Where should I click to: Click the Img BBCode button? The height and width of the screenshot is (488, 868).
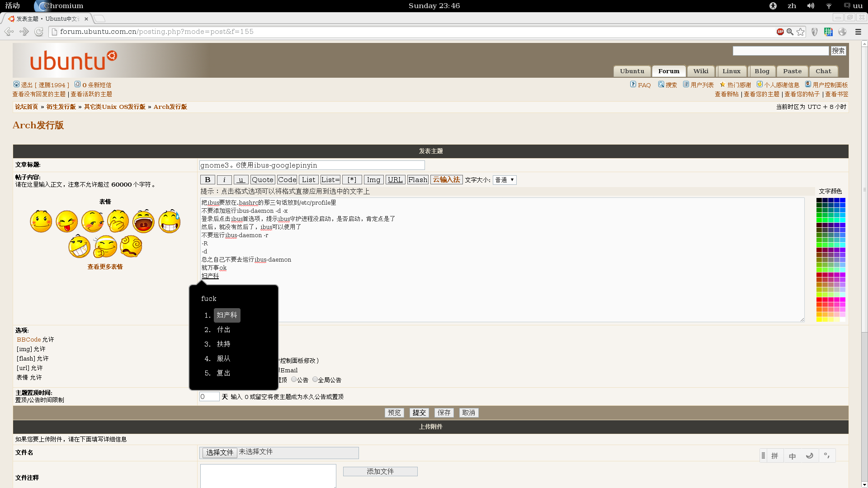point(373,180)
